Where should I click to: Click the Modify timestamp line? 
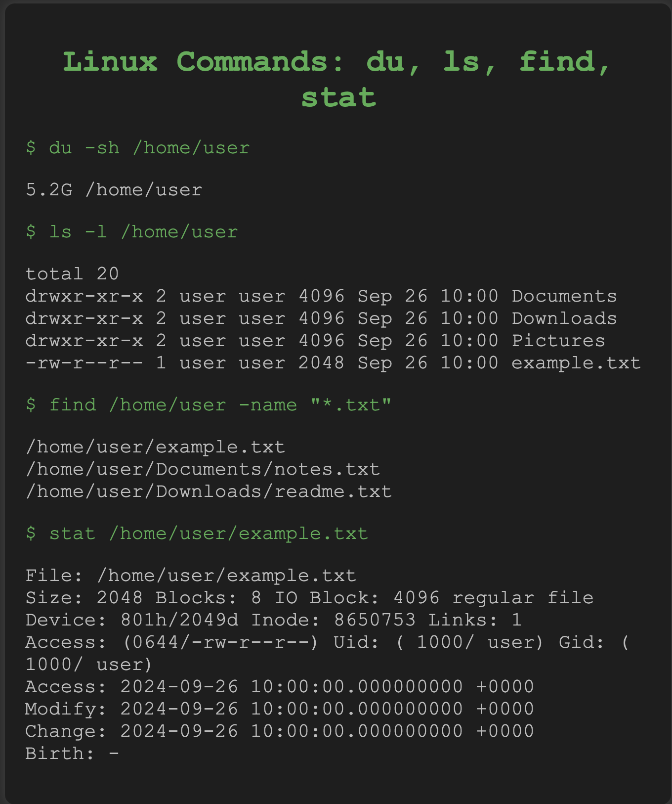tap(280, 709)
